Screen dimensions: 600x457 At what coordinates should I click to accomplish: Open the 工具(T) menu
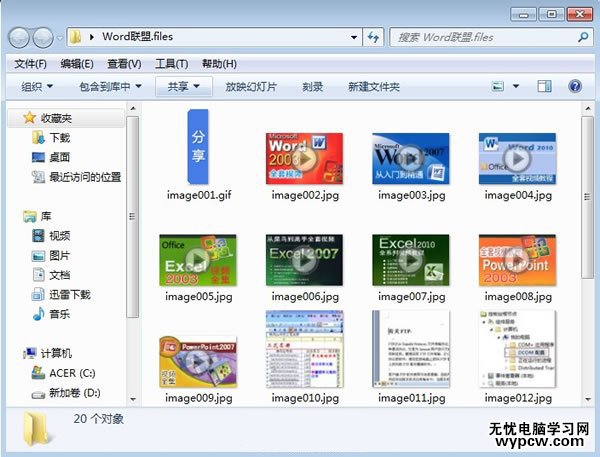pyautogui.click(x=171, y=64)
